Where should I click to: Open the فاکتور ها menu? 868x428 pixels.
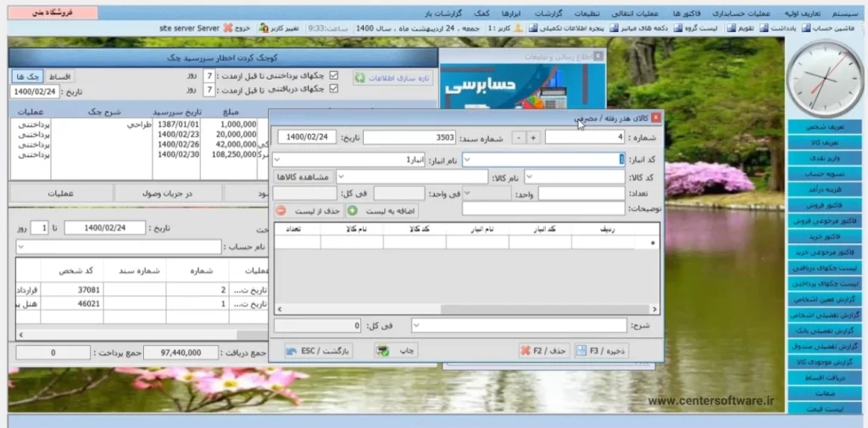click(685, 14)
